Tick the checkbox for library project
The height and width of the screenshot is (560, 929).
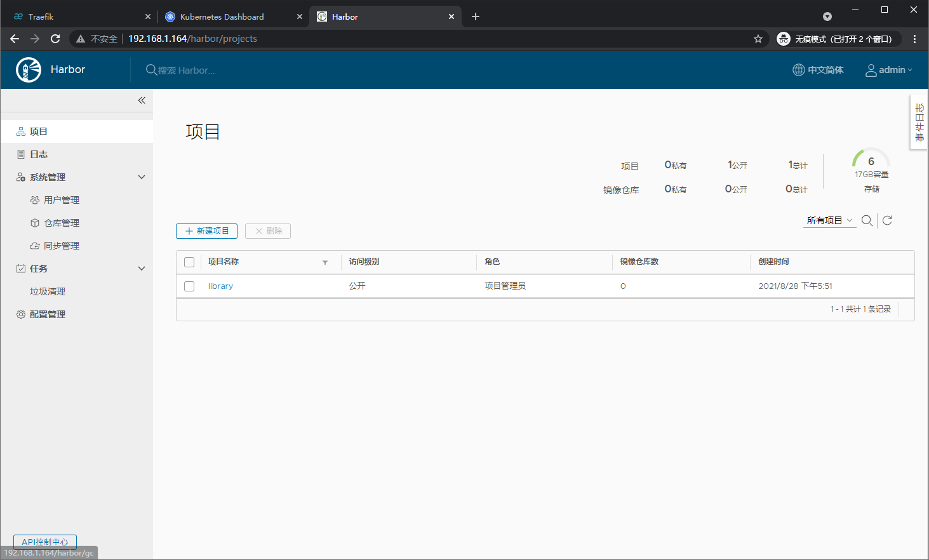pos(189,286)
